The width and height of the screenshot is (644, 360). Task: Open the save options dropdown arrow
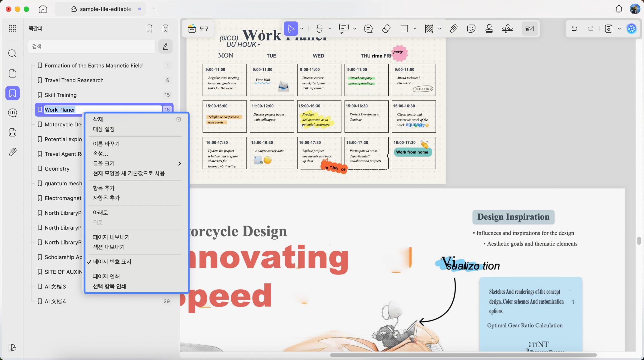(x=619, y=28)
